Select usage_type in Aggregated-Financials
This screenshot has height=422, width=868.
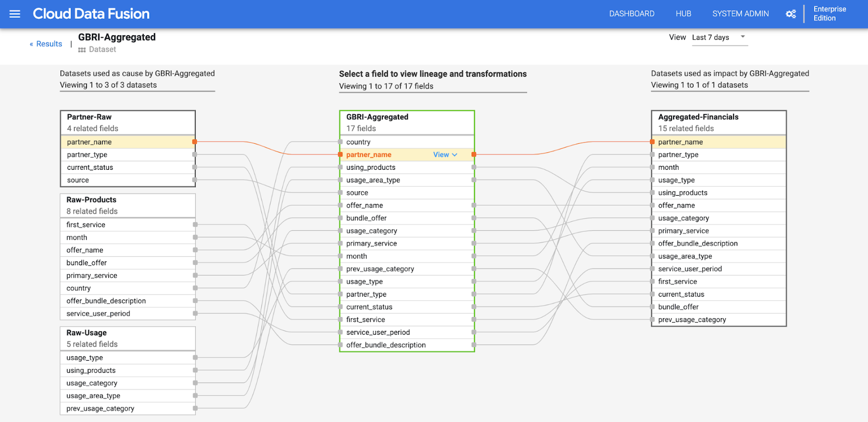point(719,180)
